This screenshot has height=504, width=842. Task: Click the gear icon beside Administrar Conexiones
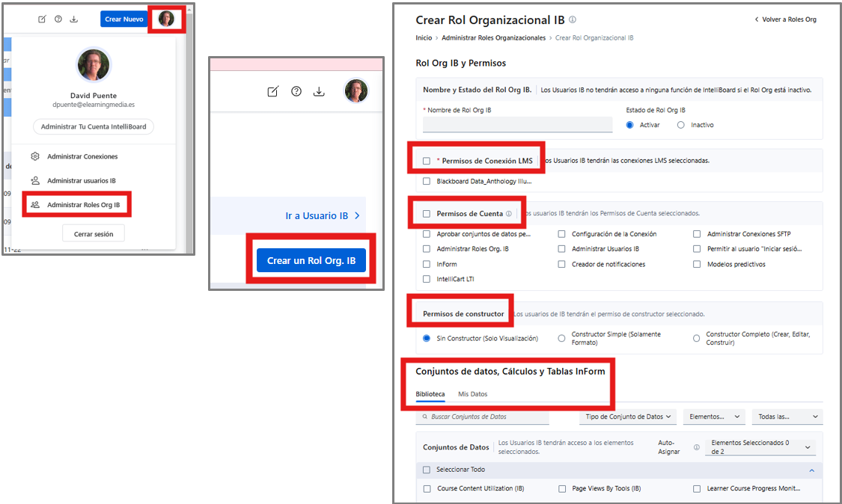[35, 156]
